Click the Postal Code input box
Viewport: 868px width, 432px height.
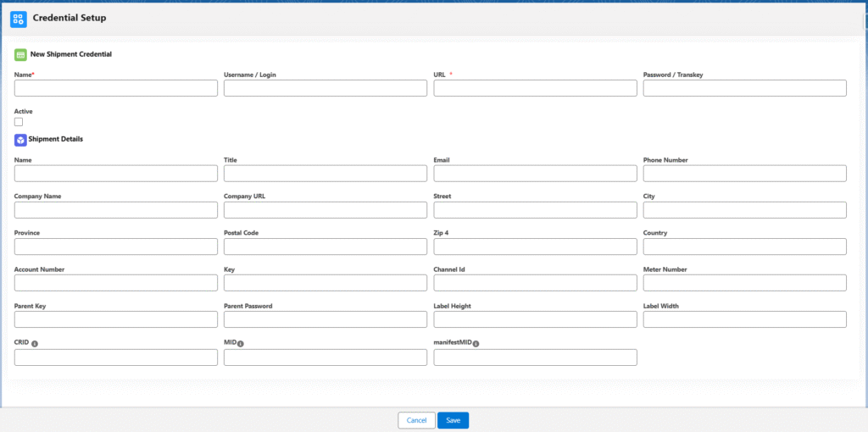[325, 246]
